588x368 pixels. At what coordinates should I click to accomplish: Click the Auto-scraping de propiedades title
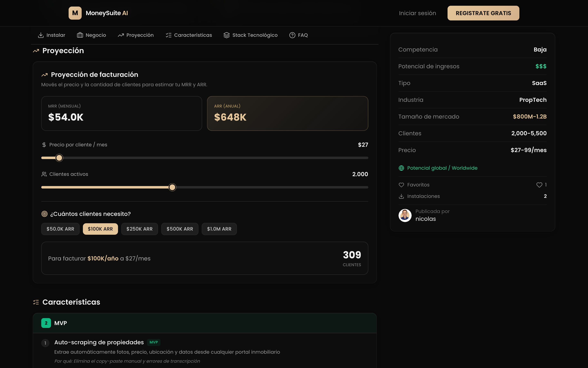(99, 342)
